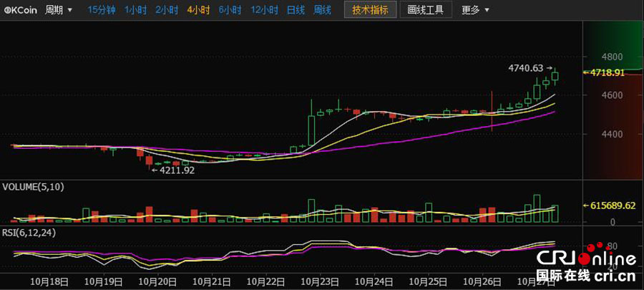644x290 pixels.
Task: Click the 615689.62 volume value label
Action: click(613, 205)
